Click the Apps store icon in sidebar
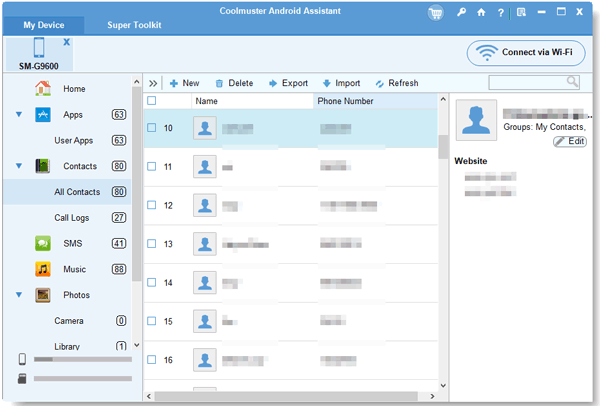The image size is (600, 406). (x=43, y=114)
